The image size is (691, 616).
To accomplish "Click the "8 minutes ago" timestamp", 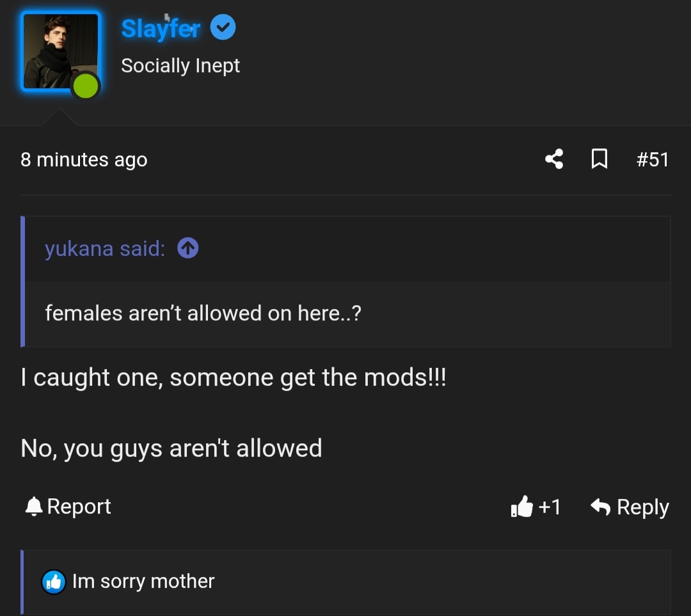I will [x=84, y=159].
